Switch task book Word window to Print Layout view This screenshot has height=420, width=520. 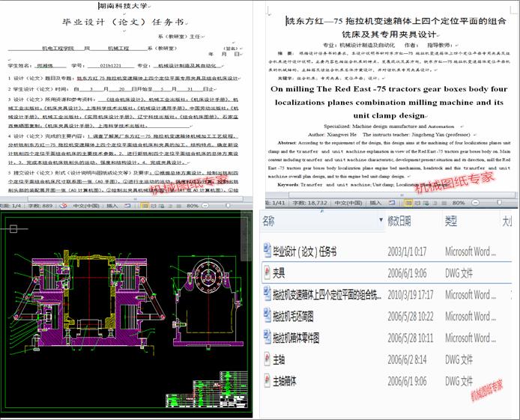(145, 206)
